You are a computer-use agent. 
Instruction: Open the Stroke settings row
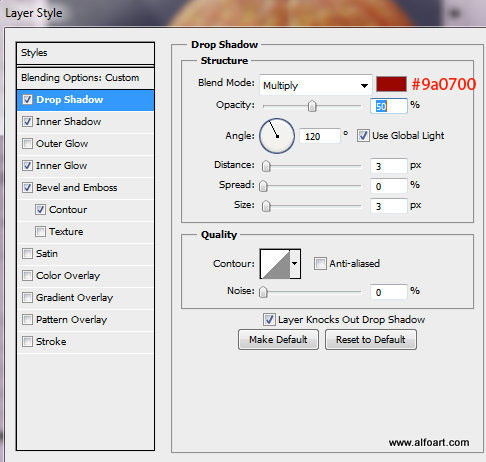point(85,342)
